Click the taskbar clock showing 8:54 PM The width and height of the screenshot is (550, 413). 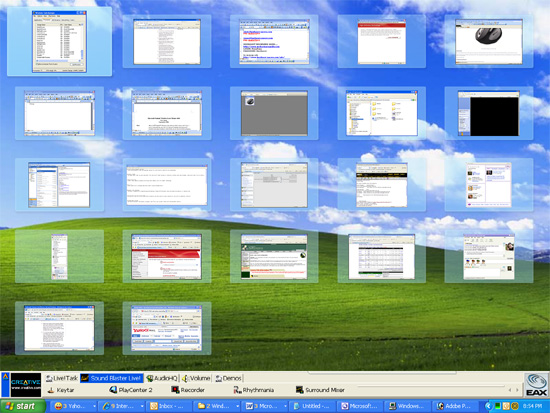pos(532,406)
